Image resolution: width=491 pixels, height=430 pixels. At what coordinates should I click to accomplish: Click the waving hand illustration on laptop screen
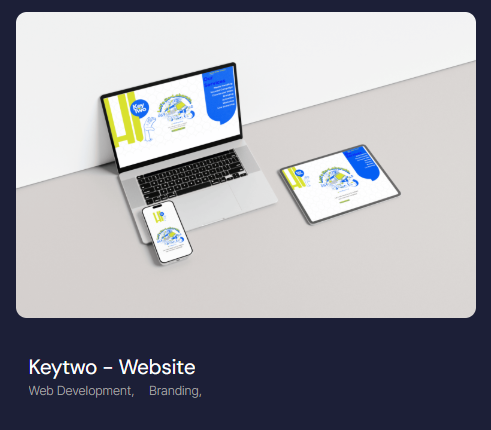(149, 129)
